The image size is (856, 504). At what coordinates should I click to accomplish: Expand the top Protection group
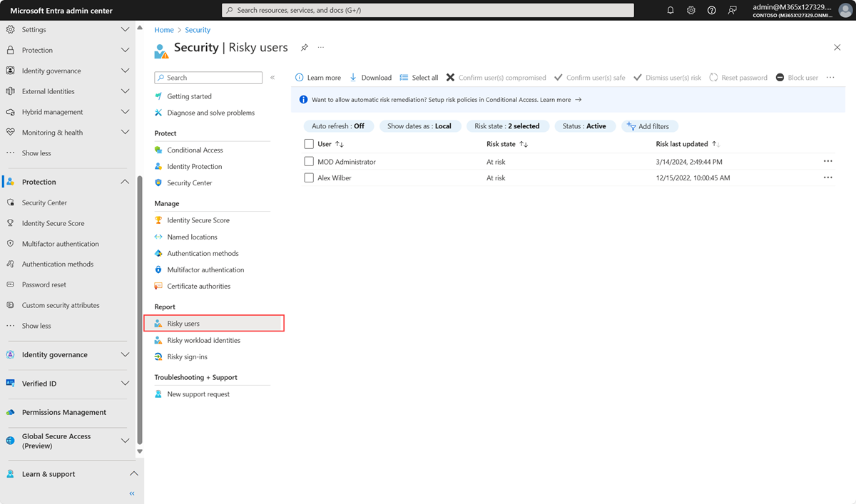pos(125,50)
